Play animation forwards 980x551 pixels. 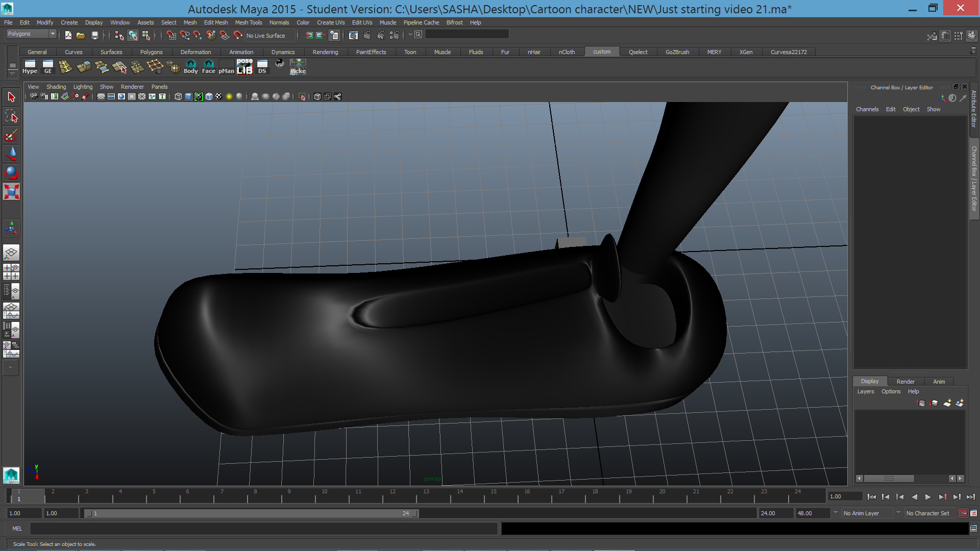click(928, 497)
